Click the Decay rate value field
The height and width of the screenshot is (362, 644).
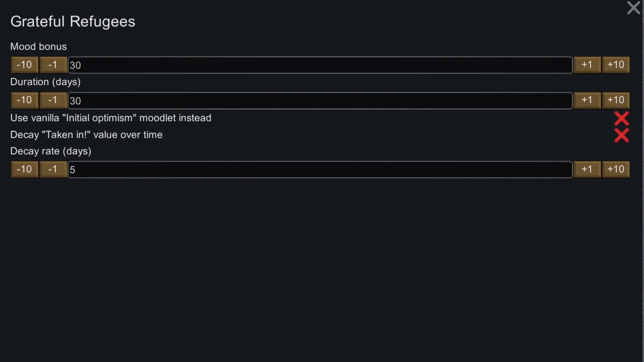320,170
